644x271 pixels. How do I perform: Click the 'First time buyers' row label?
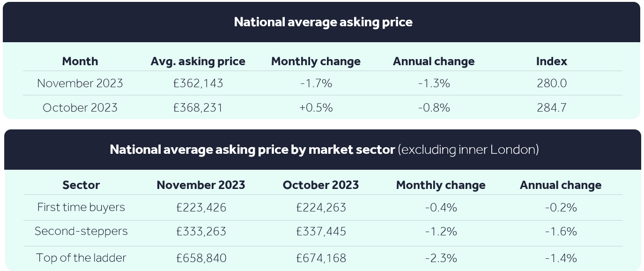81,207
